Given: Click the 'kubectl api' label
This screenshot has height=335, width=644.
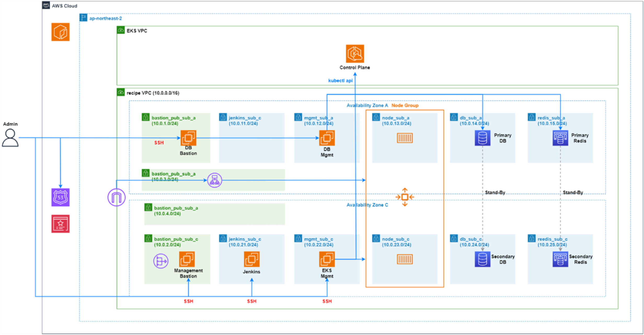Looking at the screenshot, I should [x=340, y=81].
